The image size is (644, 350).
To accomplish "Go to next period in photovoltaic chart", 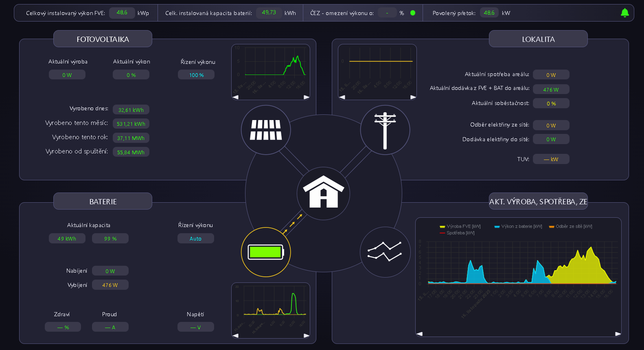I will [x=307, y=97].
